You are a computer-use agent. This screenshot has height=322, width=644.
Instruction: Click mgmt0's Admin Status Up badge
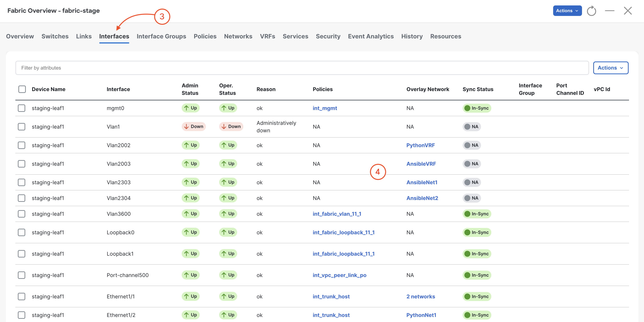(x=191, y=108)
